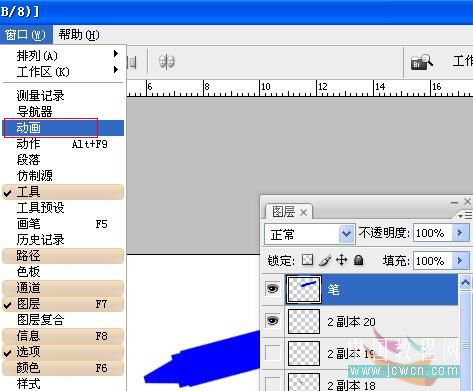Show the 2 副本 19 layer

point(273,353)
